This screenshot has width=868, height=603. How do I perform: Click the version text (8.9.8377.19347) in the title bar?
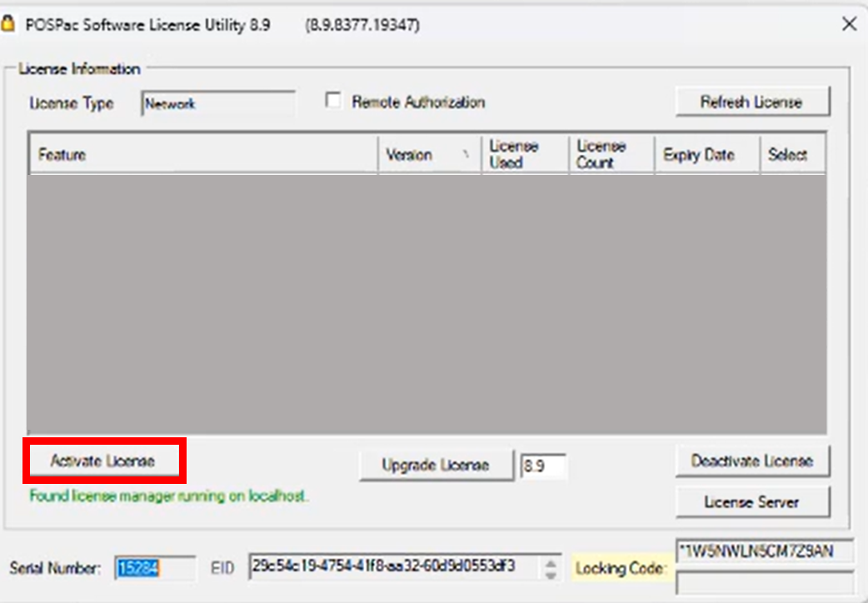click(362, 25)
